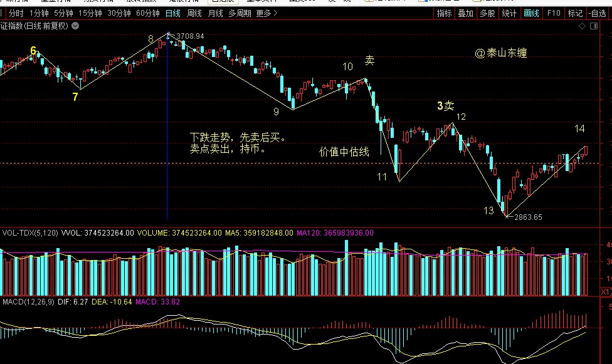Open the 指标 indicators button
The width and height of the screenshot is (612, 364).
444,13
